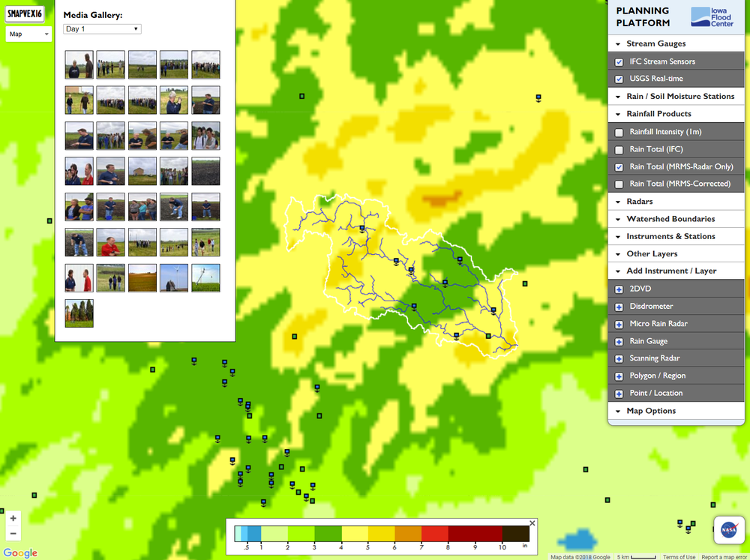Image resolution: width=750 pixels, height=560 pixels.
Task: Open the Map type dropdown
Action: [28, 34]
